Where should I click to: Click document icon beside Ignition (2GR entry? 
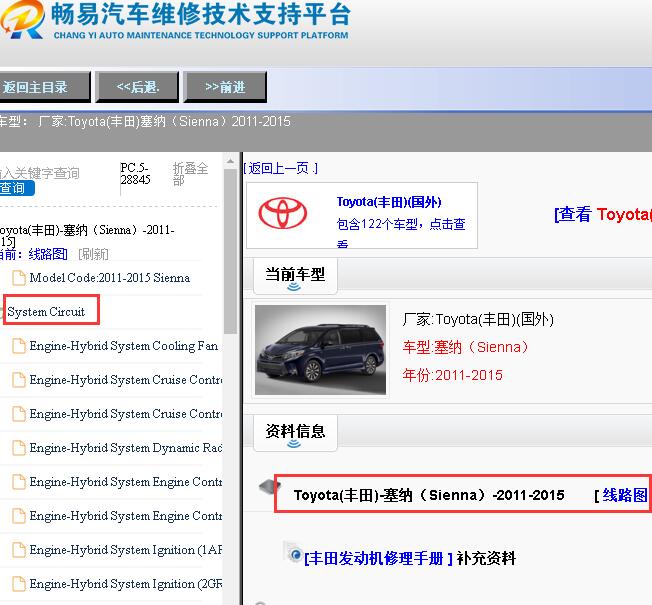coord(19,584)
